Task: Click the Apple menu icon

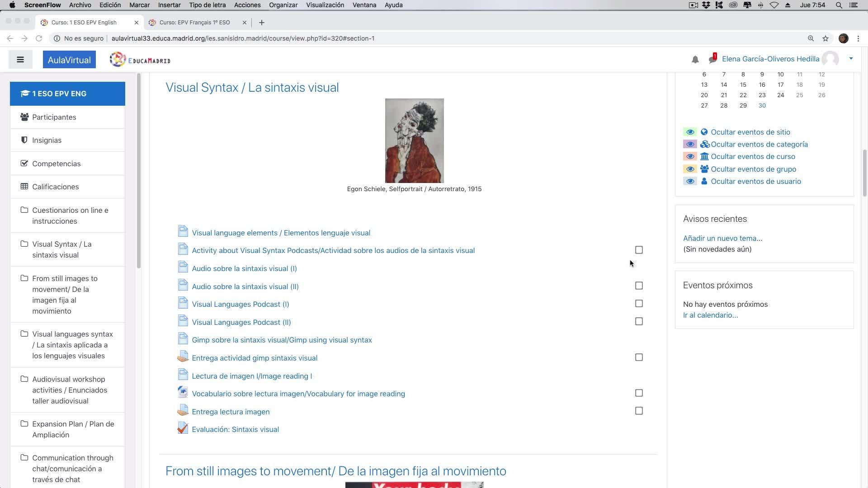Action: (x=12, y=5)
